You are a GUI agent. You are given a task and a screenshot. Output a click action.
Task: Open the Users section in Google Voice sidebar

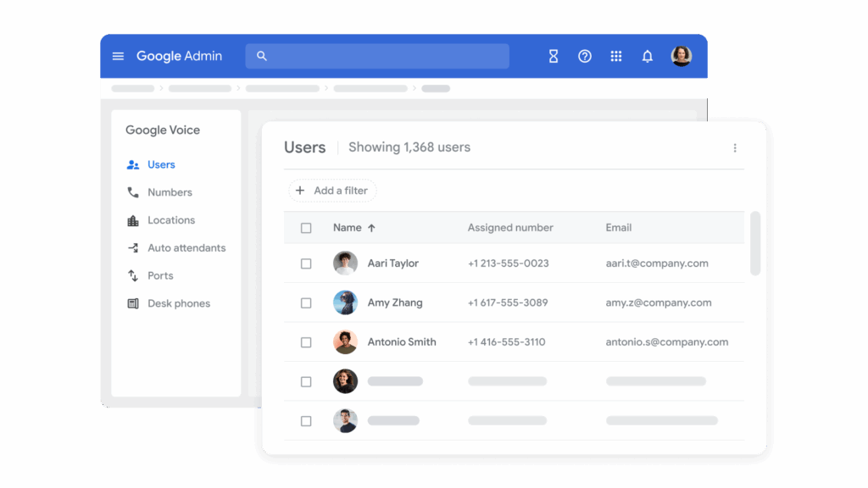(161, 164)
